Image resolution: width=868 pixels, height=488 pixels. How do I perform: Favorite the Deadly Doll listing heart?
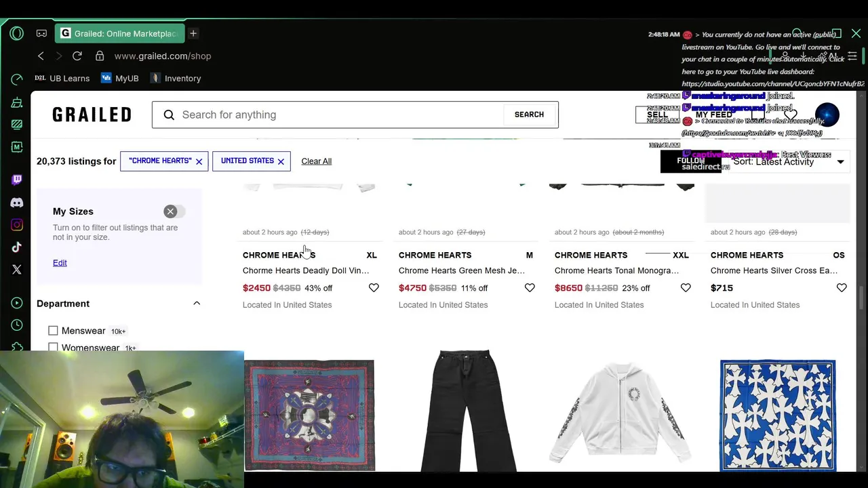tap(374, 288)
